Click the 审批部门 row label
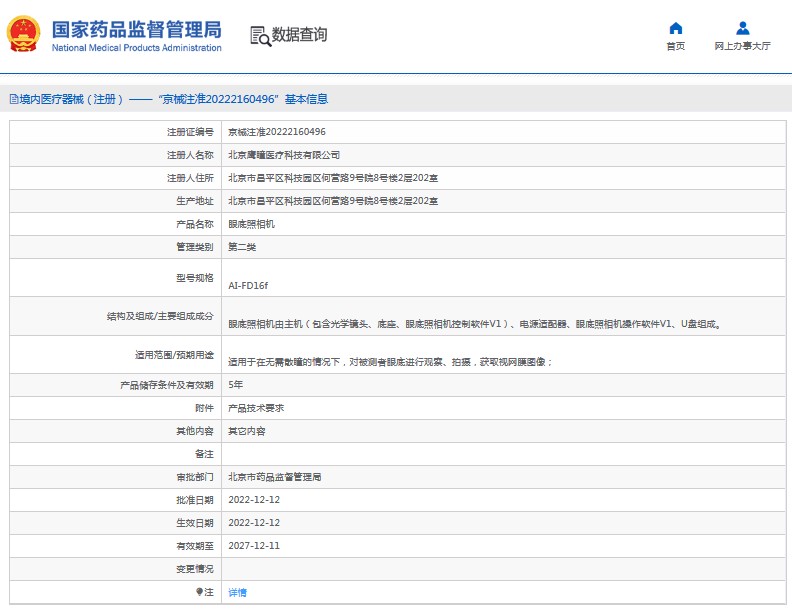The image size is (792, 611). [x=195, y=477]
